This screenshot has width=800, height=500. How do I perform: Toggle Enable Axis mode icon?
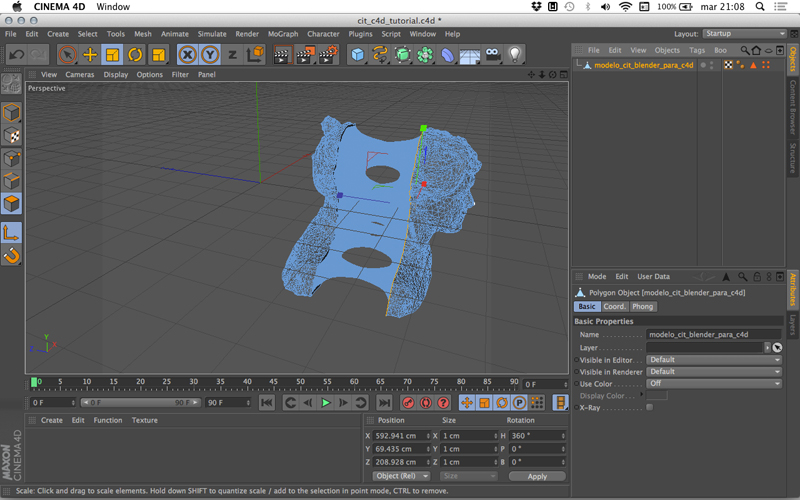pos(11,233)
